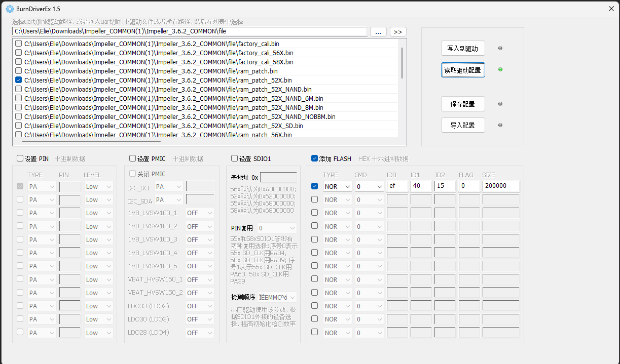Open the 1V8_LVSW100_5 dropdown
620x364 pixels.
[200, 266]
